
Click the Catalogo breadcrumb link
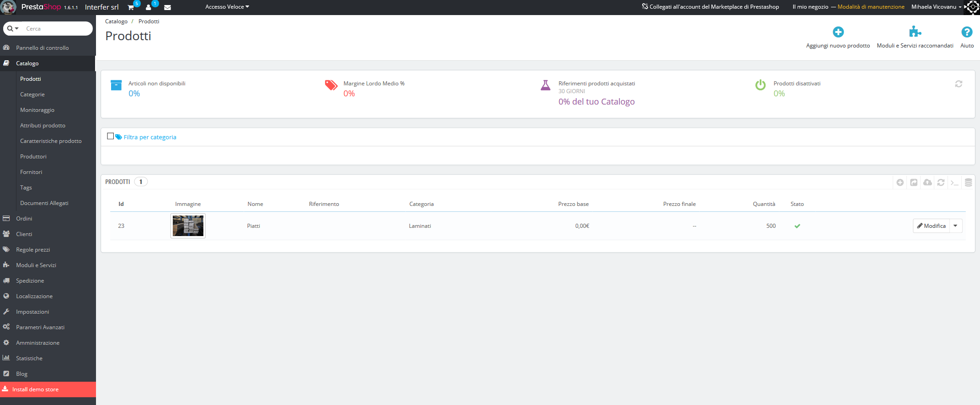[x=116, y=21]
